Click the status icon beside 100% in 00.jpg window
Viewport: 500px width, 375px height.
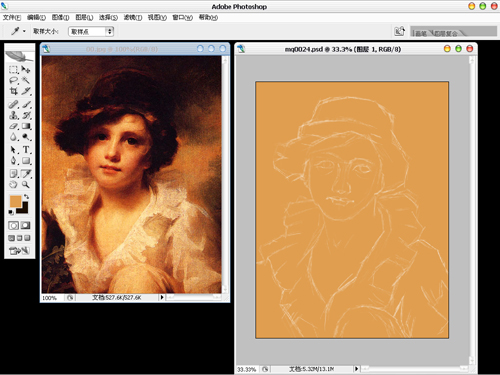[70, 298]
